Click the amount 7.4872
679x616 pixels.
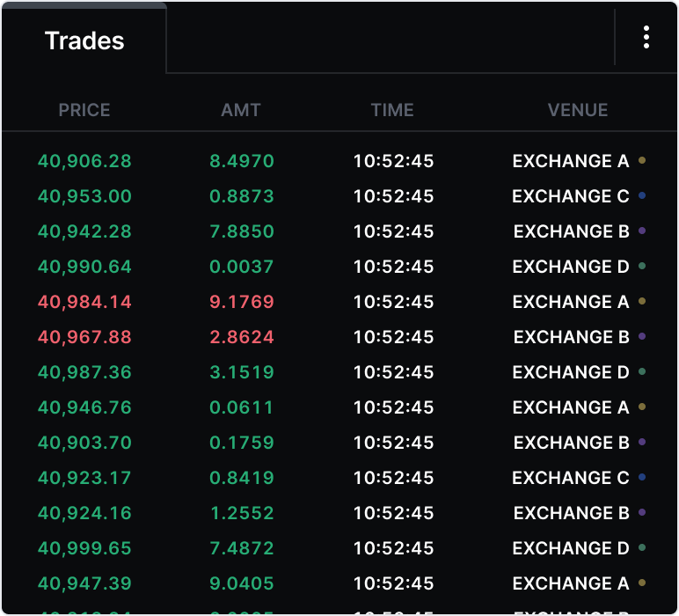click(242, 548)
